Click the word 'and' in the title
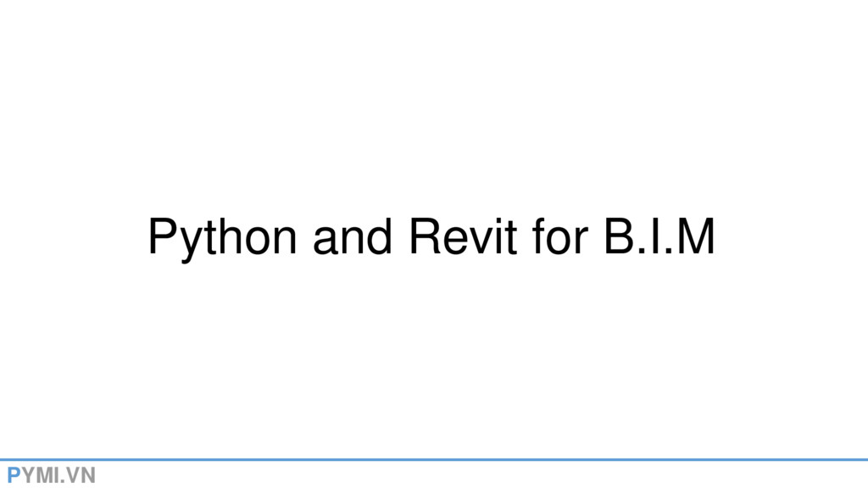 point(352,237)
